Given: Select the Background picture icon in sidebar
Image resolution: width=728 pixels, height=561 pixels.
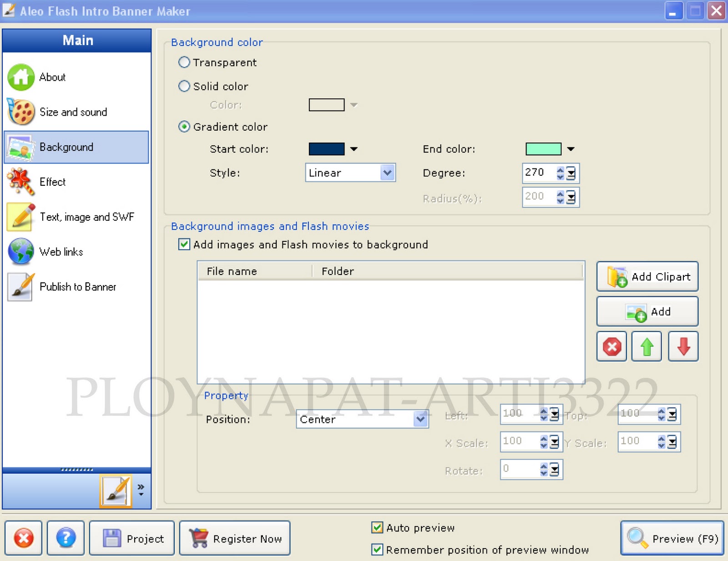Looking at the screenshot, I should tap(20, 147).
